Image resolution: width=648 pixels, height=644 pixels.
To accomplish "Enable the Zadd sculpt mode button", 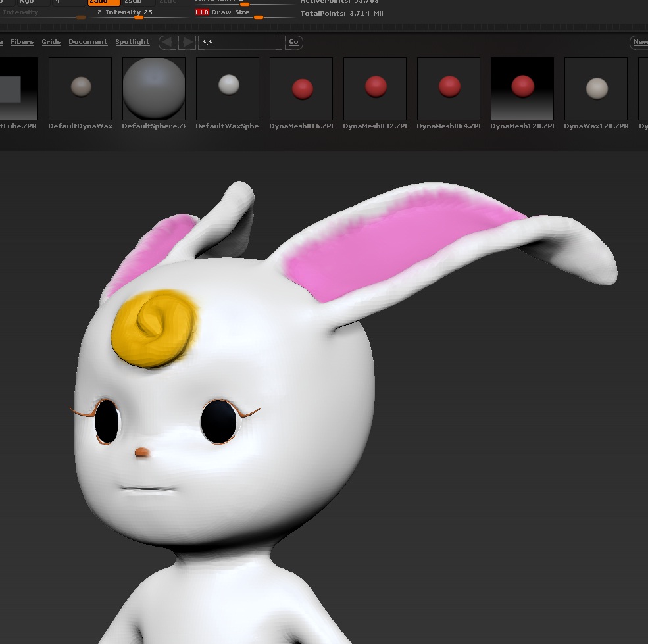I will (104, 2).
